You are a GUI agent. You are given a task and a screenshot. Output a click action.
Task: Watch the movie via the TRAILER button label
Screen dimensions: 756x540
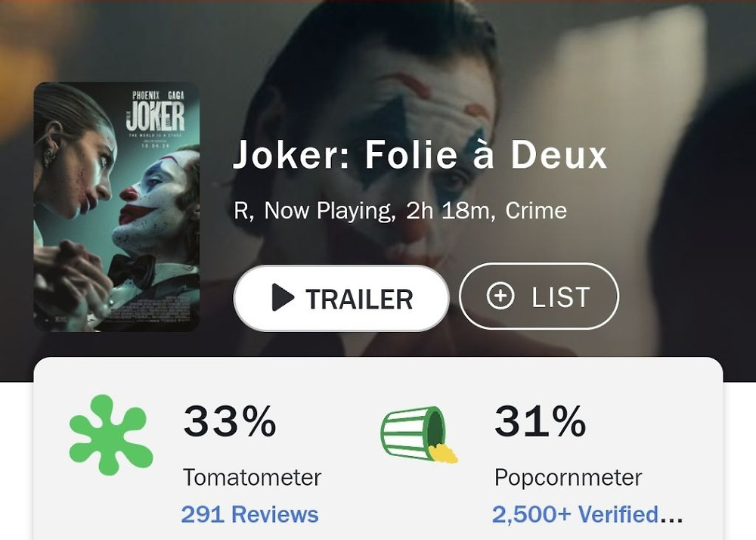359,299
